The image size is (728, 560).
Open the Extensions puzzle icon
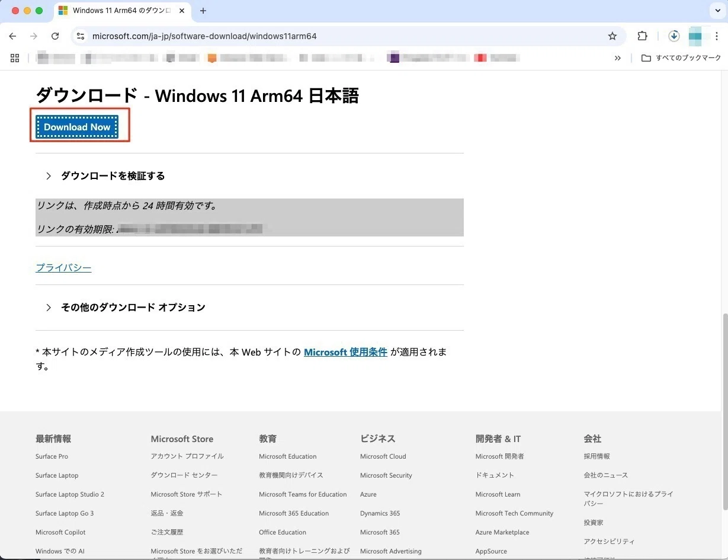pyautogui.click(x=642, y=36)
